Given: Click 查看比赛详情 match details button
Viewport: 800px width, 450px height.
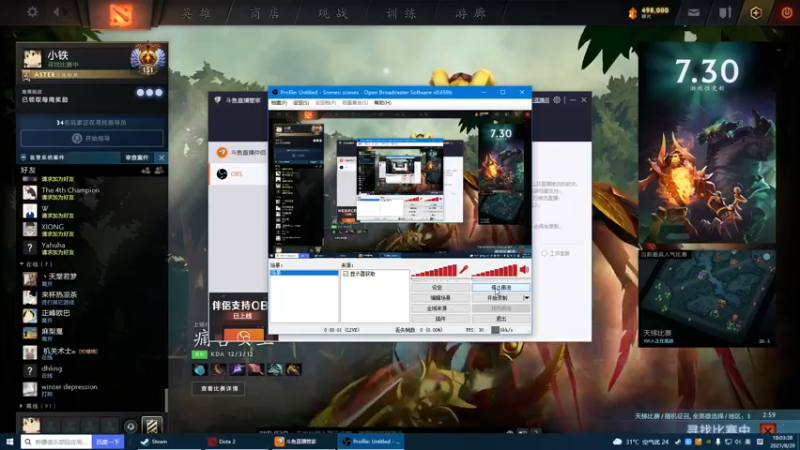Looking at the screenshot, I should (x=219, y=389).
